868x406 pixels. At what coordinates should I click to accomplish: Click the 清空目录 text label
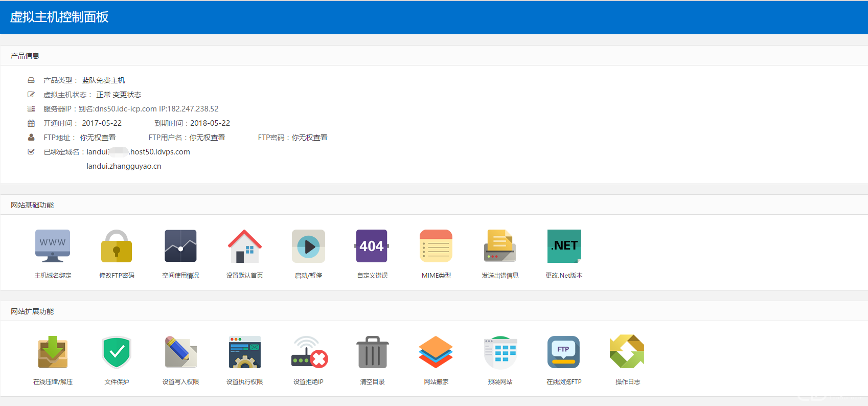coord(372,382)
